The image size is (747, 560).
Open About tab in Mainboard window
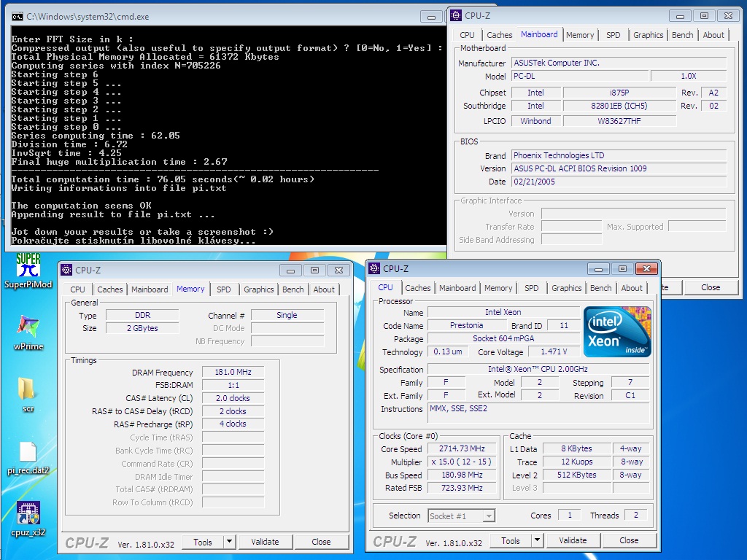[x=713, y=35]
